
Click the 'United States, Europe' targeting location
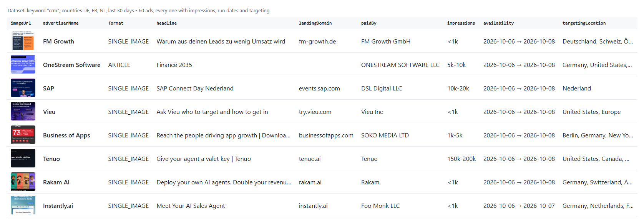[592, 112]
